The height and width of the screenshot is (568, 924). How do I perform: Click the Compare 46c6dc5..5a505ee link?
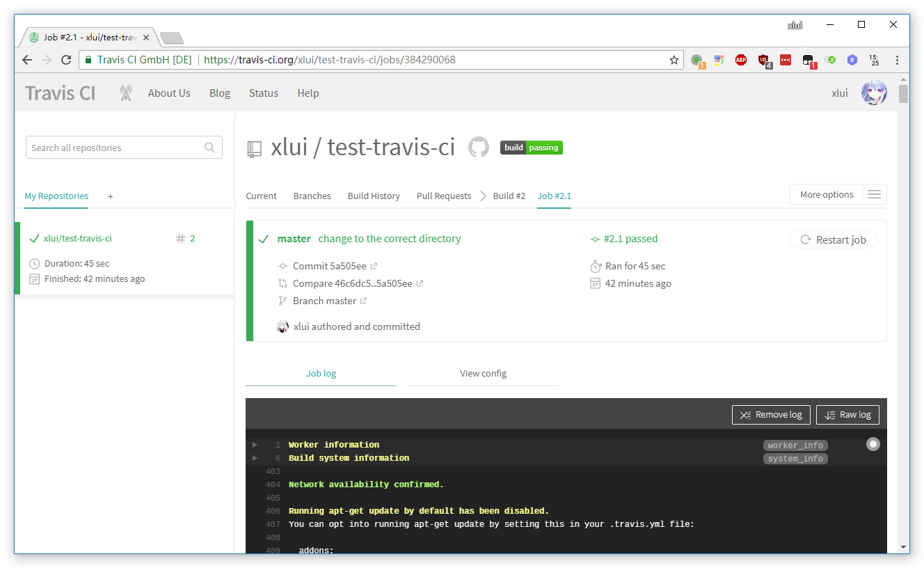pyautogui.click(x=352, y=283)
